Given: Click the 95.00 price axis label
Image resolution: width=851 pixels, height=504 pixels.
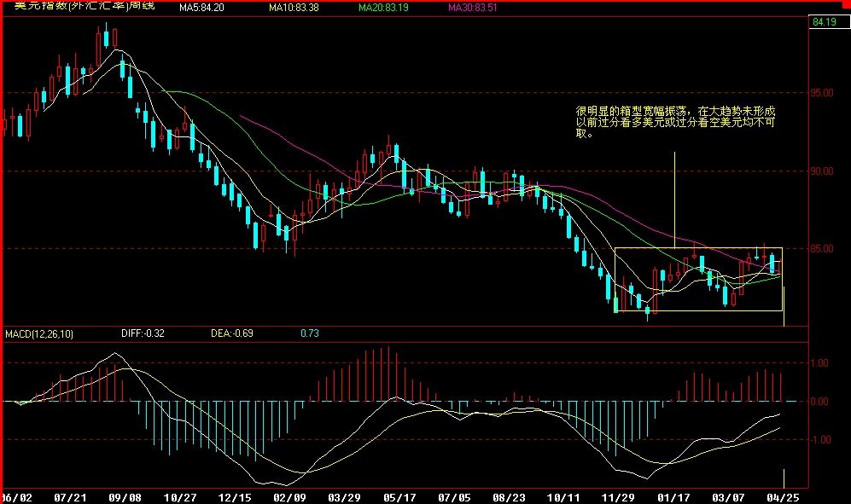Looking at the screenshot, I should pyautogui.click(x=822, y=93).
